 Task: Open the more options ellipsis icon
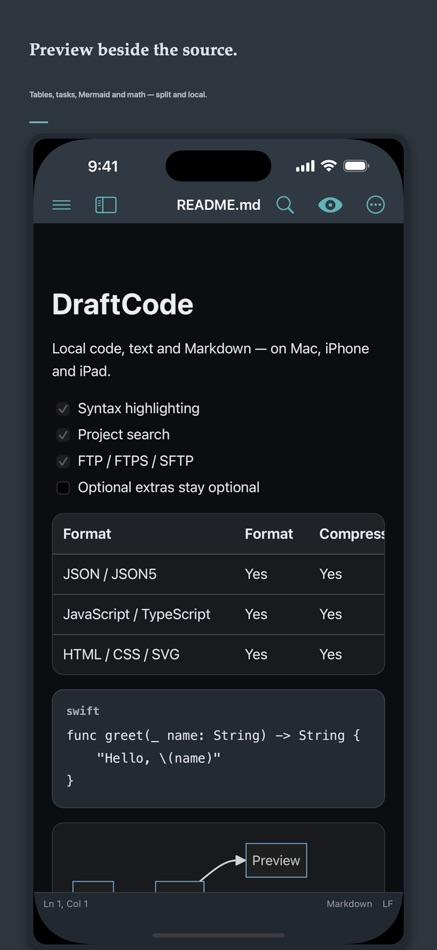click(376, 205)
